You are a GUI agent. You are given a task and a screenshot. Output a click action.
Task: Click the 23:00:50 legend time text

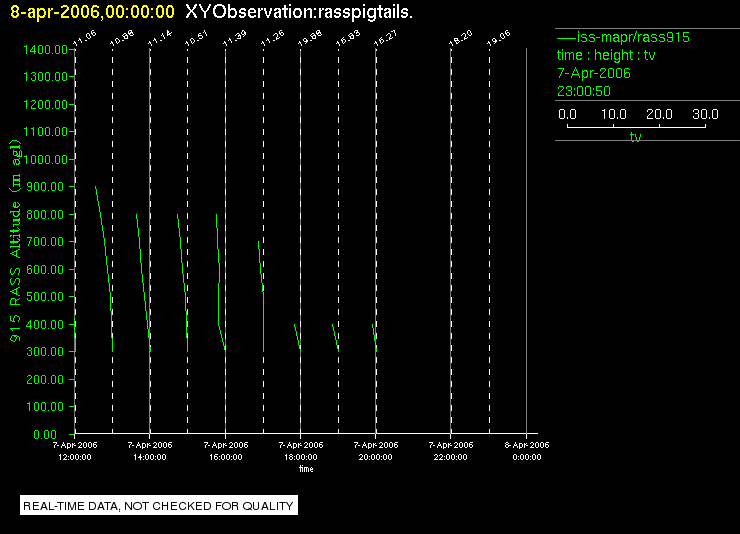click(584, 91)
